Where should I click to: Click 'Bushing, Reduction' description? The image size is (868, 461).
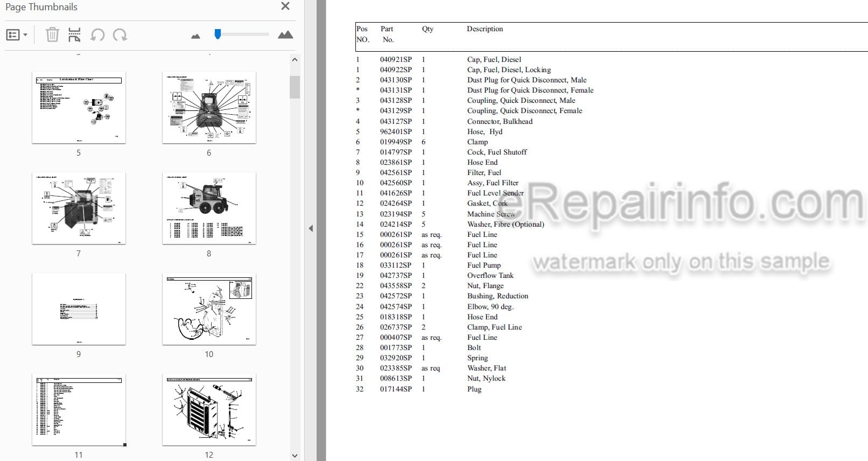498,296
